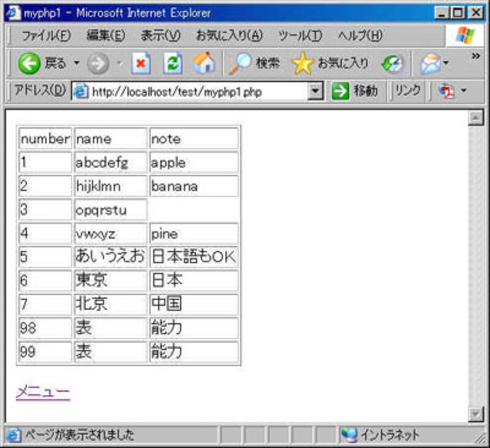Image resolution: width=490 pixels, height=448 pixels.
Task: Expand the address bar URL dropdown
Action: [x=315, y=92]
